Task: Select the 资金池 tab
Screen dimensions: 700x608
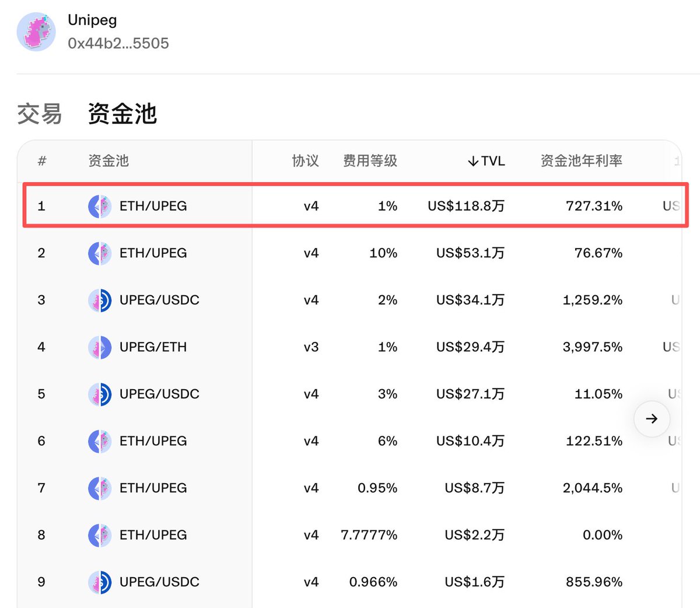Action: coord(122,114)
